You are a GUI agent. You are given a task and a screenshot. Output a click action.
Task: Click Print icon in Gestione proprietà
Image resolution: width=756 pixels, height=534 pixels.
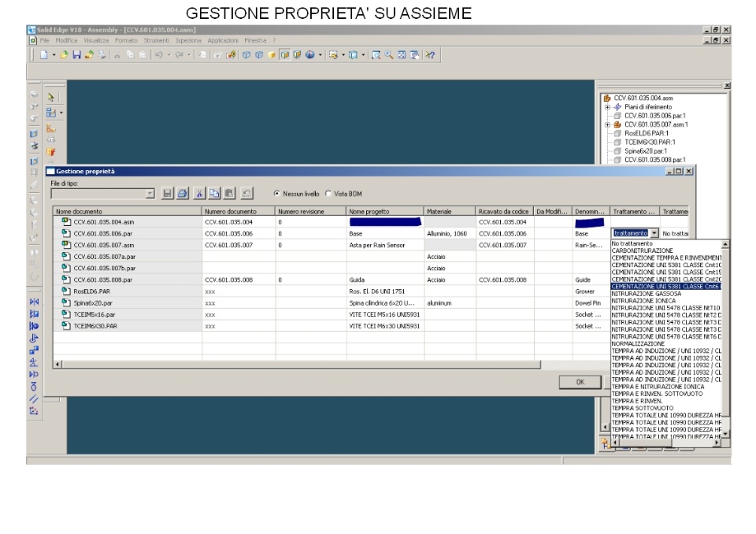182,194
